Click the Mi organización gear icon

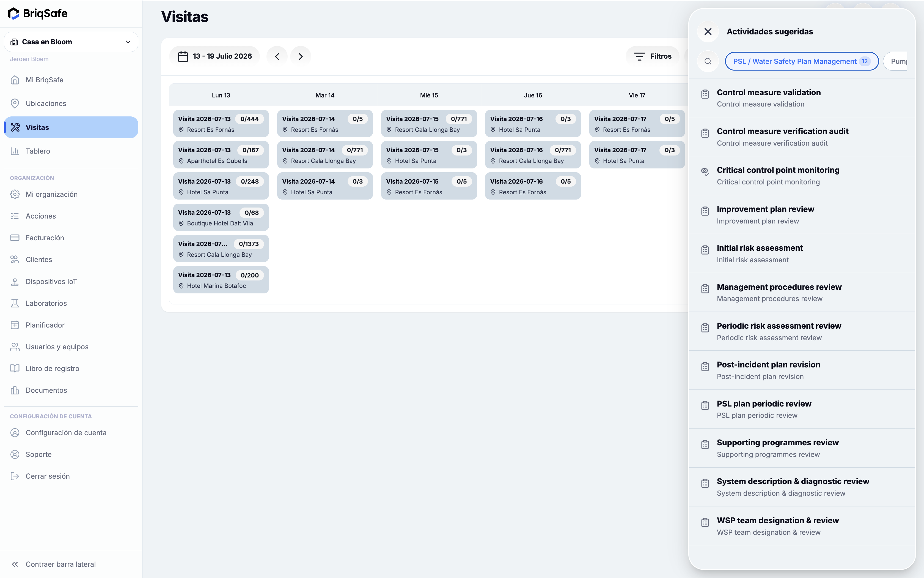pos(15,194)
